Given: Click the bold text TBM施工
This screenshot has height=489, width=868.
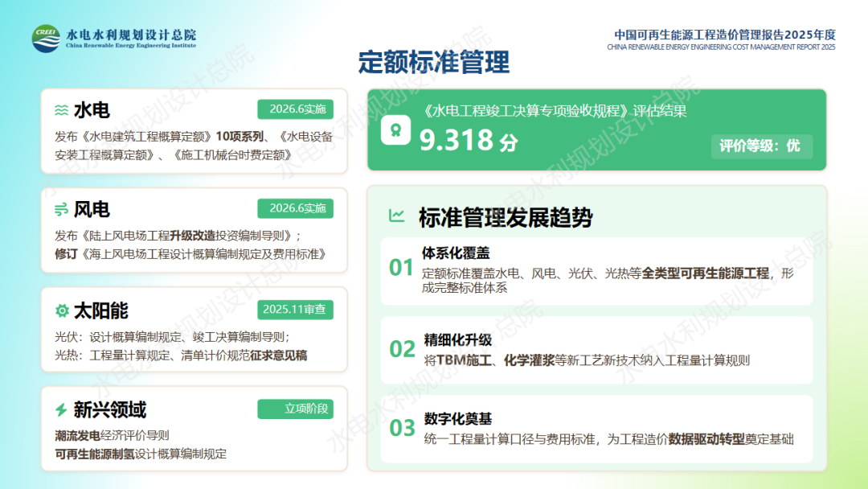Looking at the screenshot, I should (x=464, y=360).
